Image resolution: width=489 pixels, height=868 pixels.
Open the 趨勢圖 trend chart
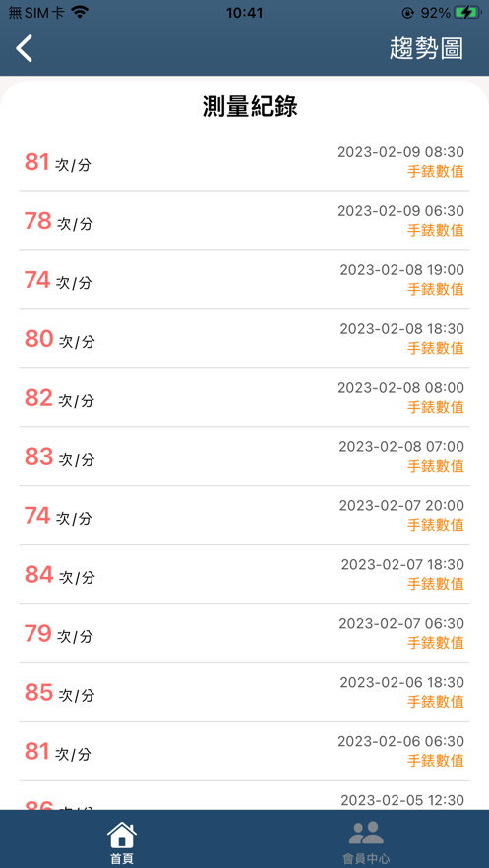pos(426,49)
